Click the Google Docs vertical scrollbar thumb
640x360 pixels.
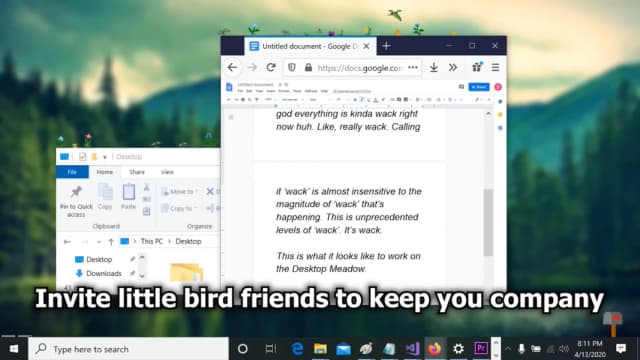click(488, 222)
